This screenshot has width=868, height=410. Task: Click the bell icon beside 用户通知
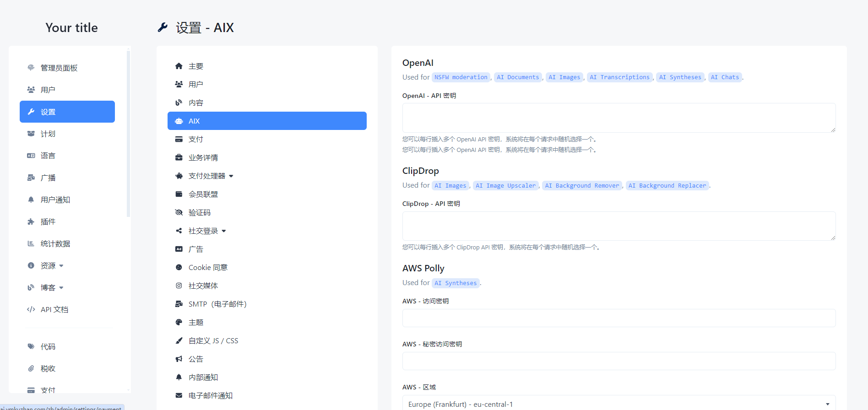[31, 200]
